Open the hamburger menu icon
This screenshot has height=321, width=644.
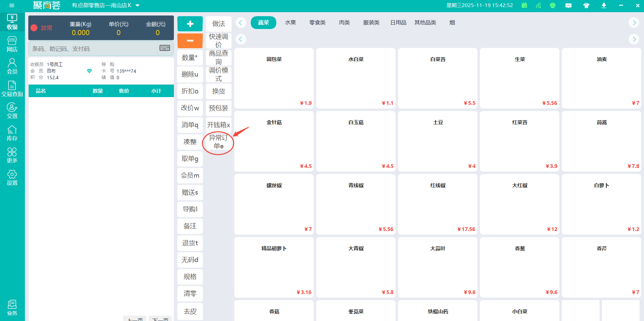point(12,5)
